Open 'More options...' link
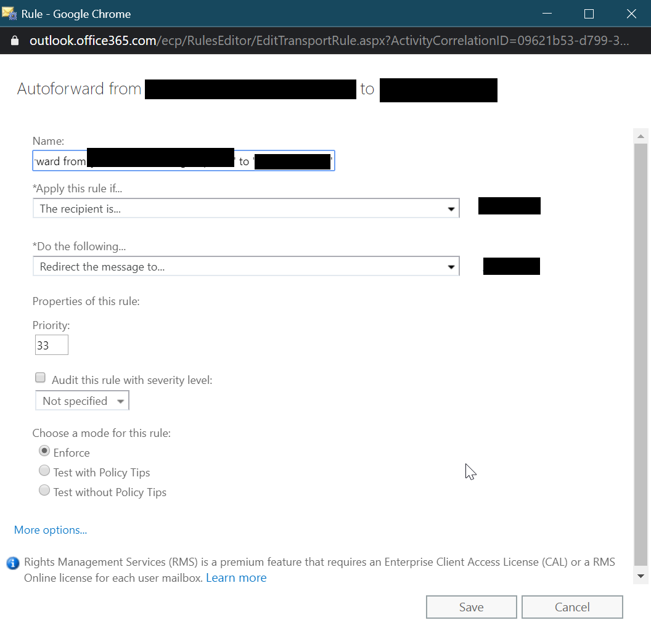The image size is (651, 644). coord(50,529)
